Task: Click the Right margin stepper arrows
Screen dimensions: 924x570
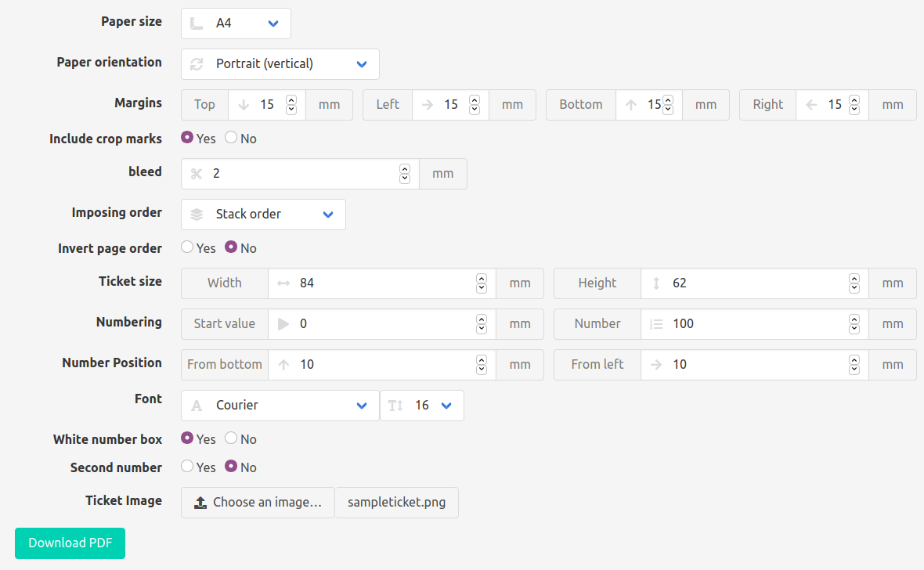Action: pyautogui.click(x=854, y=105)
